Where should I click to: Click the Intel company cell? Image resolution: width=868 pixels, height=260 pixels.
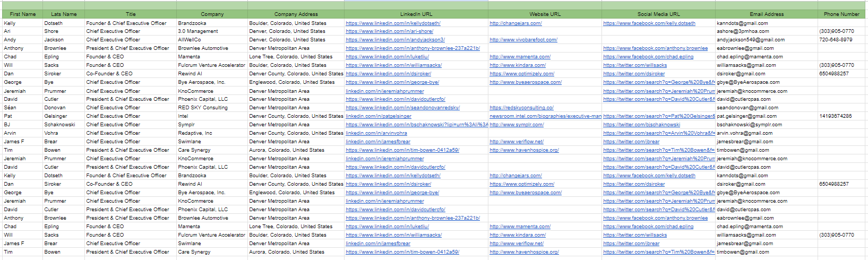point(212,116)
